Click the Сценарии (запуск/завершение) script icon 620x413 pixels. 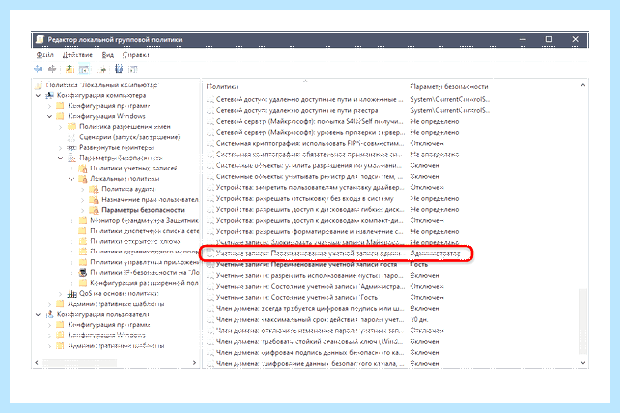tap(72, 137)
